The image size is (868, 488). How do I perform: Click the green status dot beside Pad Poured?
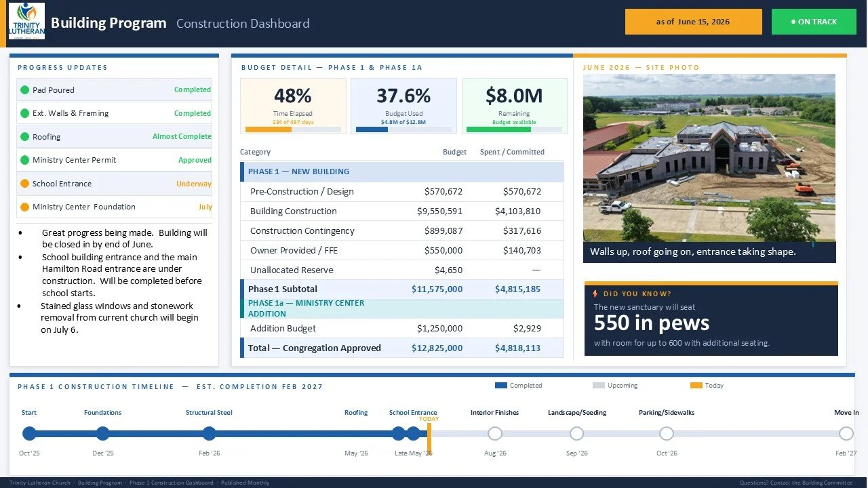(25, 89)
